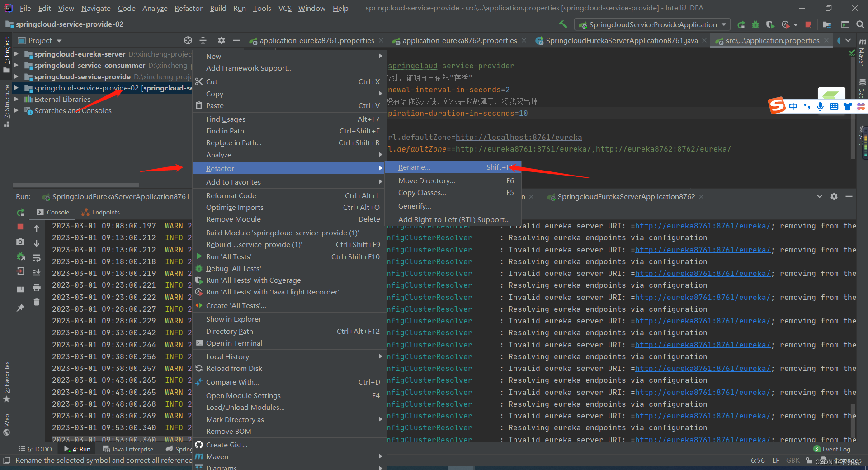This screenshot has width=868, height=470.
Task: Open the Build menu in menu bar
Action: (x=218, y=8)
